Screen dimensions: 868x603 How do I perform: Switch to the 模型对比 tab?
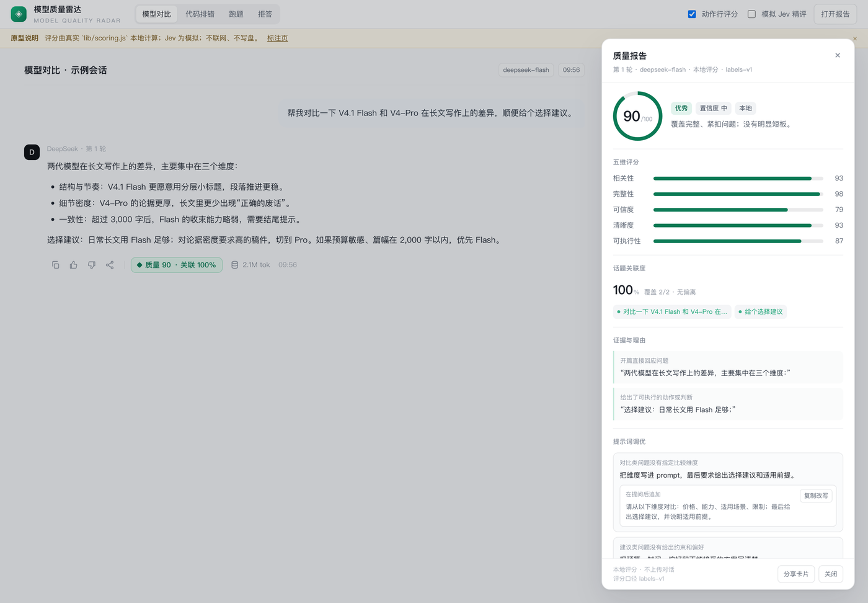coord(157,14)
